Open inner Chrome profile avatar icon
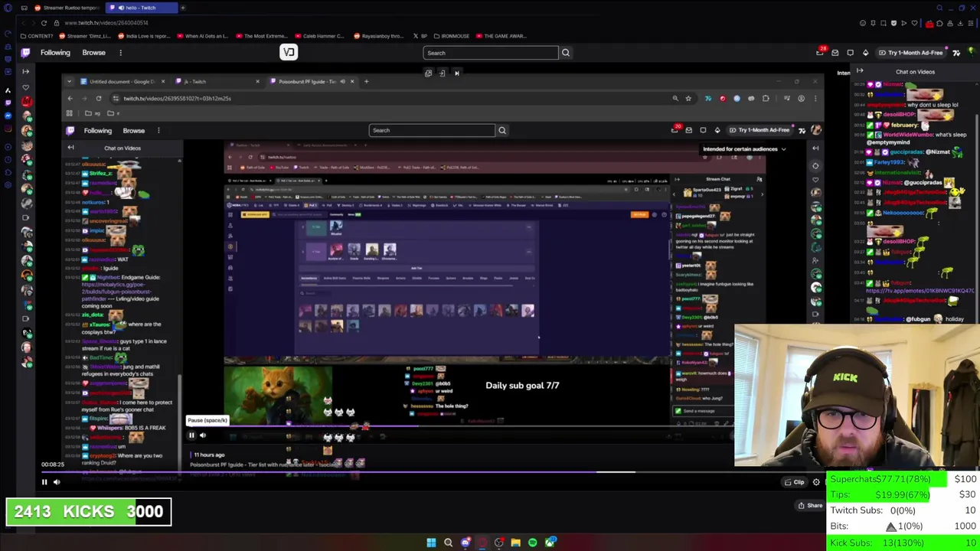980x551 pixels. tap(801, 98)
